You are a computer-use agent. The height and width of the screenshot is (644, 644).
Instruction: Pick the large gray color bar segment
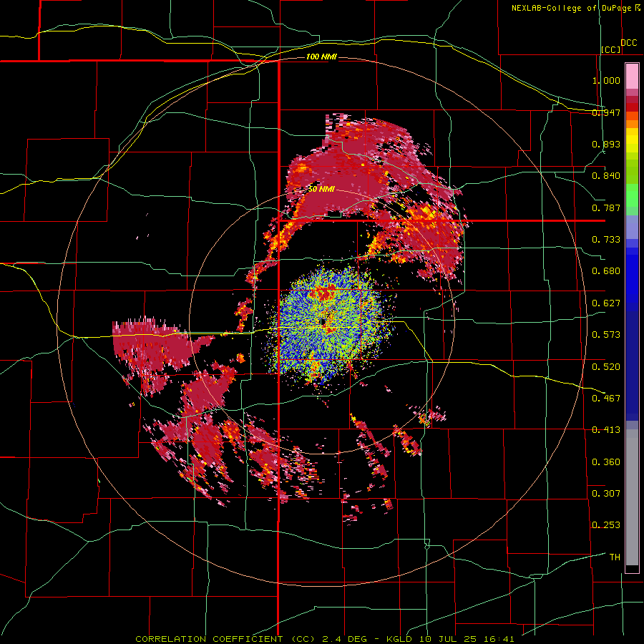click(x=632, y=497)
